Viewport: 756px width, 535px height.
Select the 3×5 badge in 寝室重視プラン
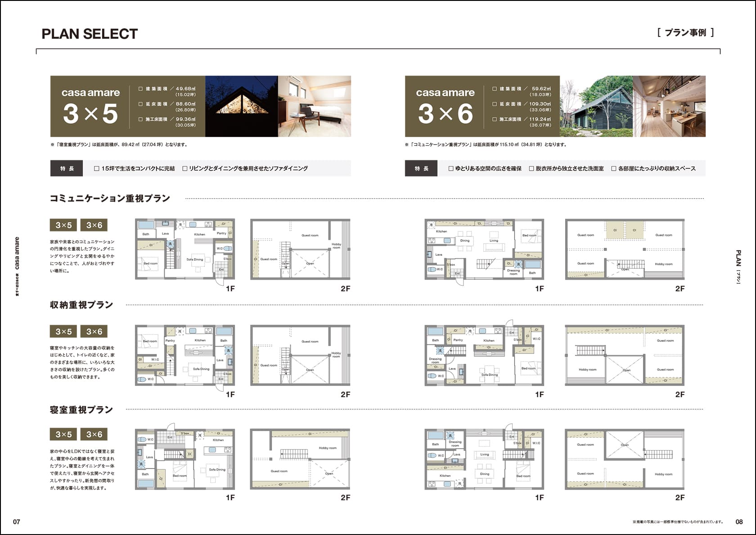tap(63, 435)
